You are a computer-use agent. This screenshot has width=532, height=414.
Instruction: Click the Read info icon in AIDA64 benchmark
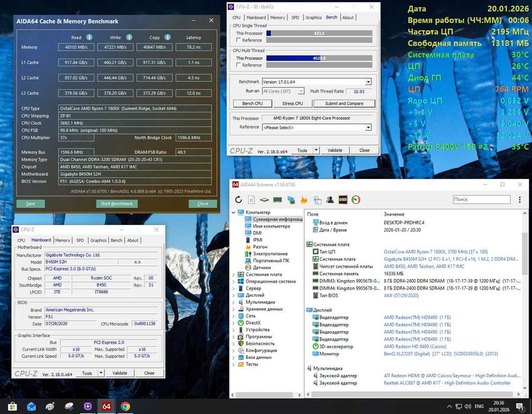89,37
